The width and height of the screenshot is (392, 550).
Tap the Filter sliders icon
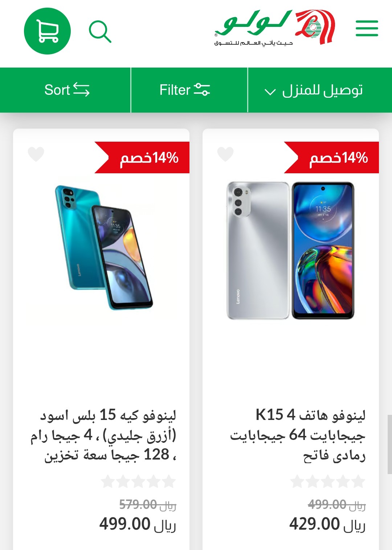coord(202,89)
